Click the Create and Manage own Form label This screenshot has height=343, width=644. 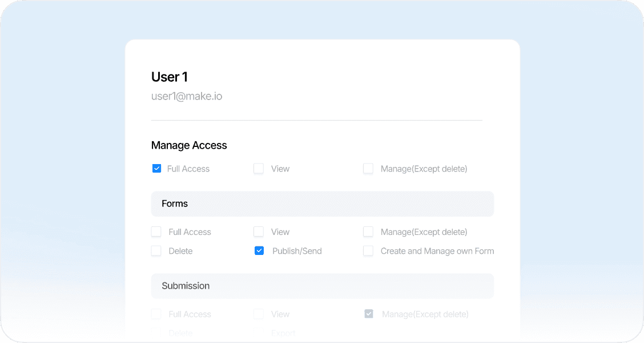(437, 251)
